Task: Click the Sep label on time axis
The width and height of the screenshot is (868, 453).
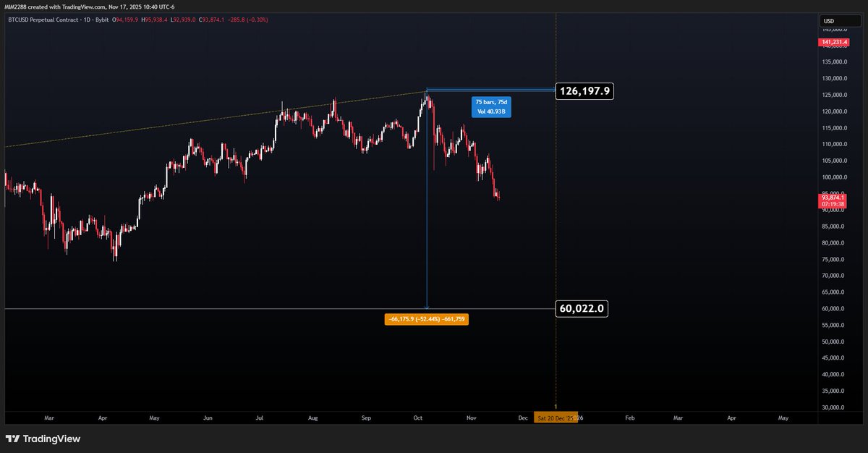Action: [x=366, y=418]
